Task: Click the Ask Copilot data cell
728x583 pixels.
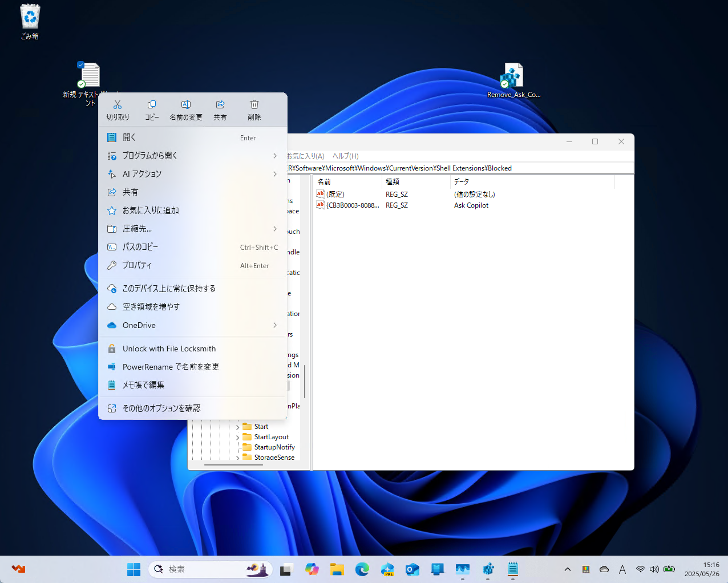Action: (471, 205)
